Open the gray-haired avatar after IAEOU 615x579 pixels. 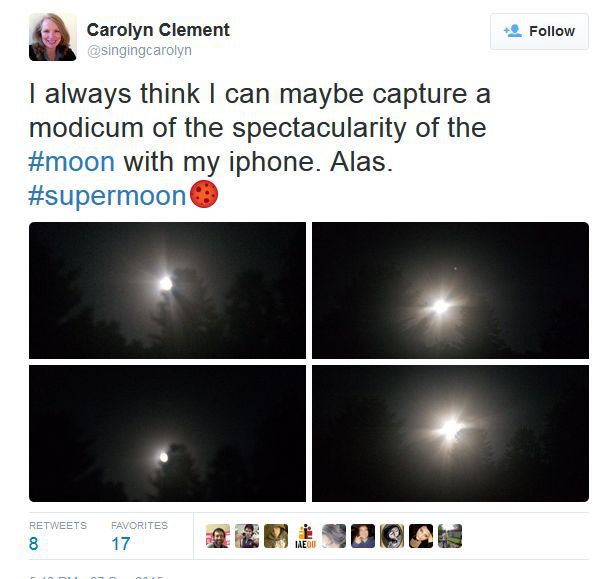(334, 536)
